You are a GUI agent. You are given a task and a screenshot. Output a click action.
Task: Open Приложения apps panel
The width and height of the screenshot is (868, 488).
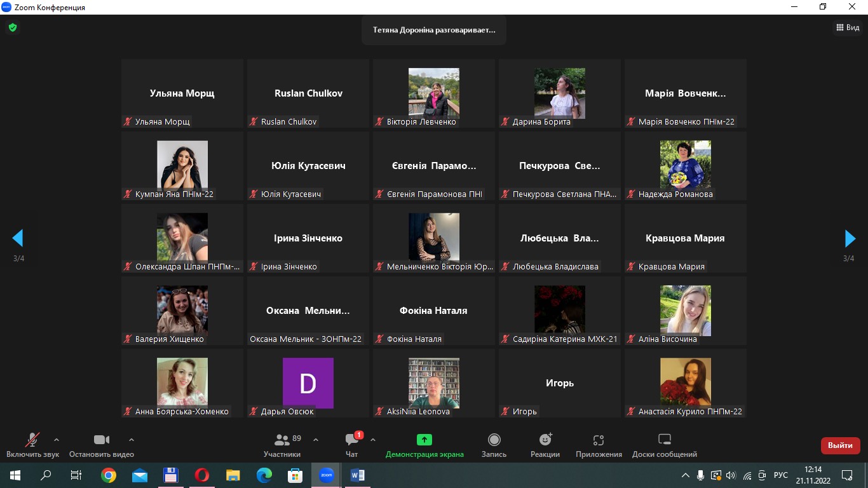pyautogui.click(x=599, y=445)
